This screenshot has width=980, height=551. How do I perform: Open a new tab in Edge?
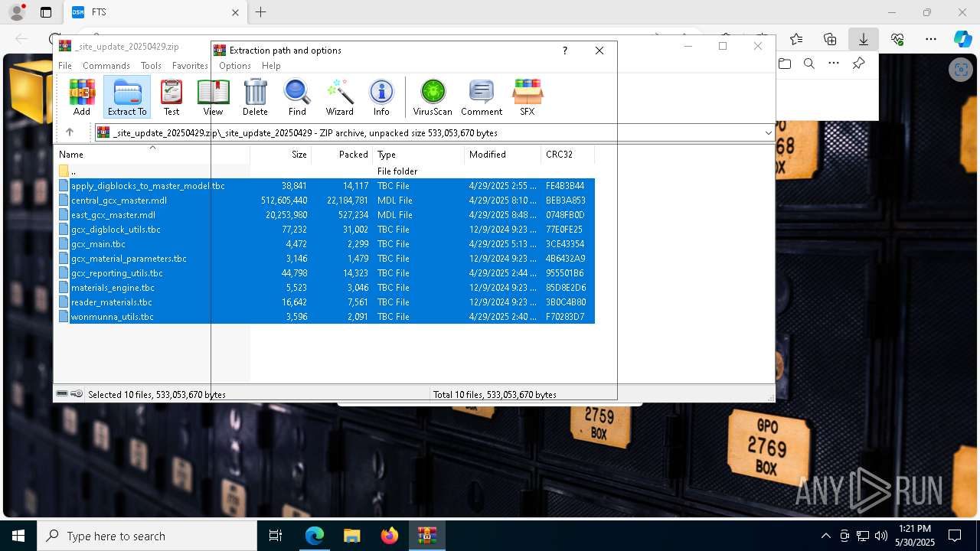260,12
